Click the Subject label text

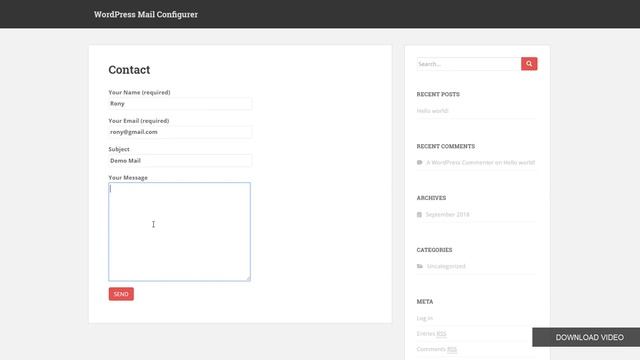click(x=119, y=149)
